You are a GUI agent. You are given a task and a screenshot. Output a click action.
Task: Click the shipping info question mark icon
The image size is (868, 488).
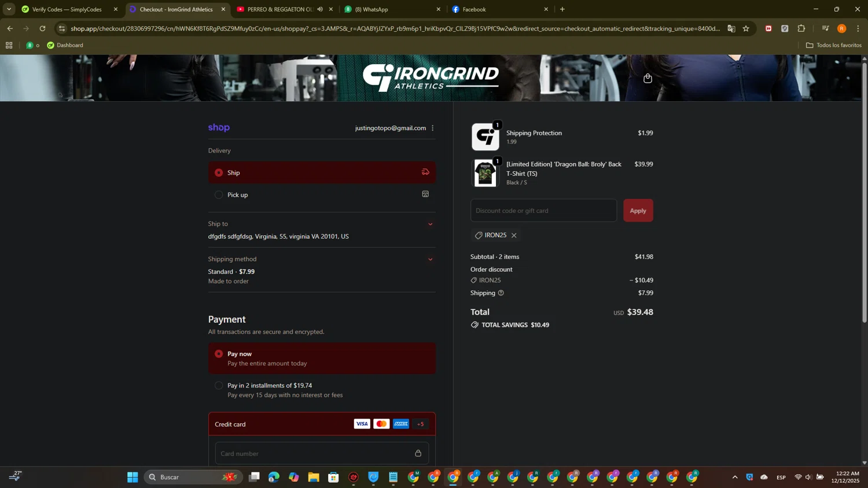click(x=501, y=293)
